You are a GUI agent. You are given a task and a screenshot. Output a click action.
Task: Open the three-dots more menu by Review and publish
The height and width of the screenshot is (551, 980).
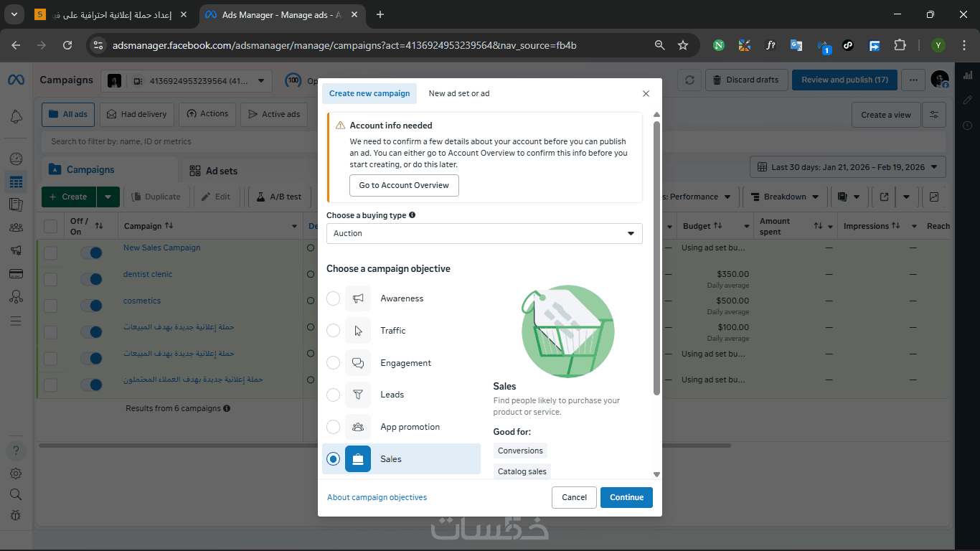913,80
